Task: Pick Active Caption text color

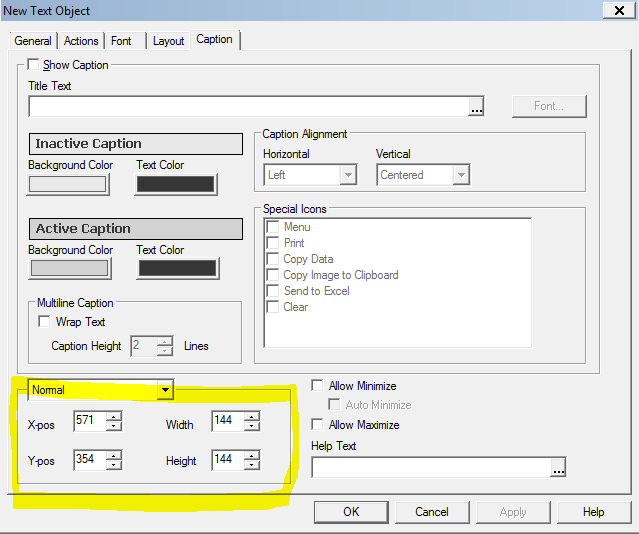Action: coord(178,269)
